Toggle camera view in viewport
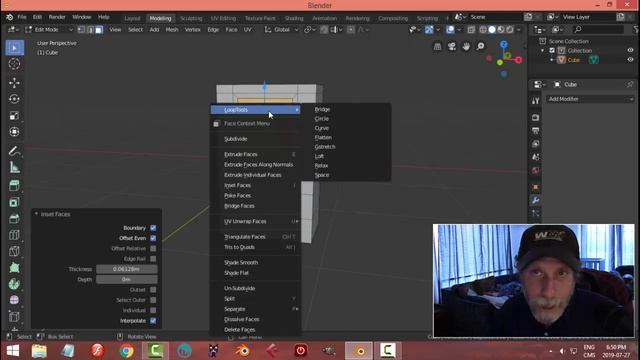The width and height of the screenshot is (640, 360). click(x=451, y=47)
